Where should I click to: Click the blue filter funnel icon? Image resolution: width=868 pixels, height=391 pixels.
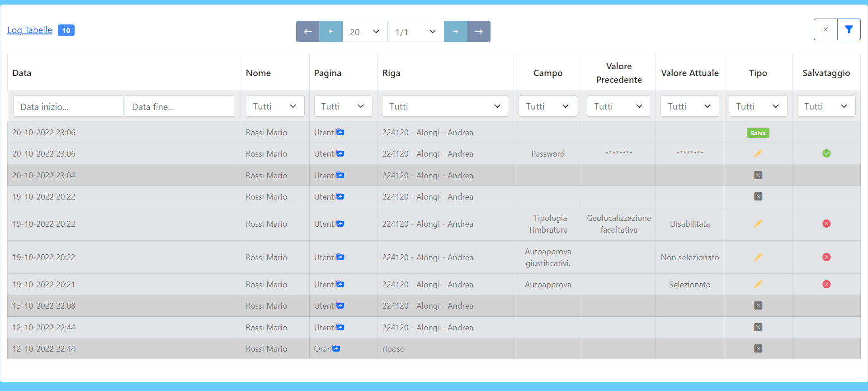click(x=849, y=29)
